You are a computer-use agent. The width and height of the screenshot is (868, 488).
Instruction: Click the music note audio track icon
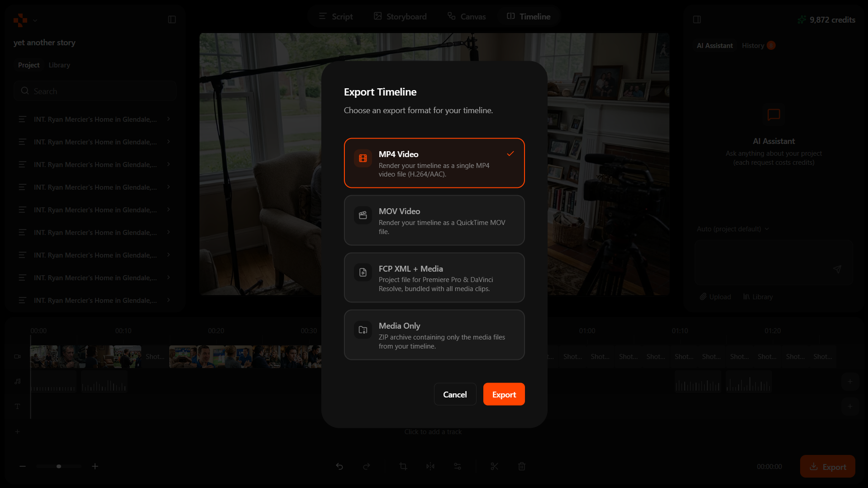pos(17,381)
